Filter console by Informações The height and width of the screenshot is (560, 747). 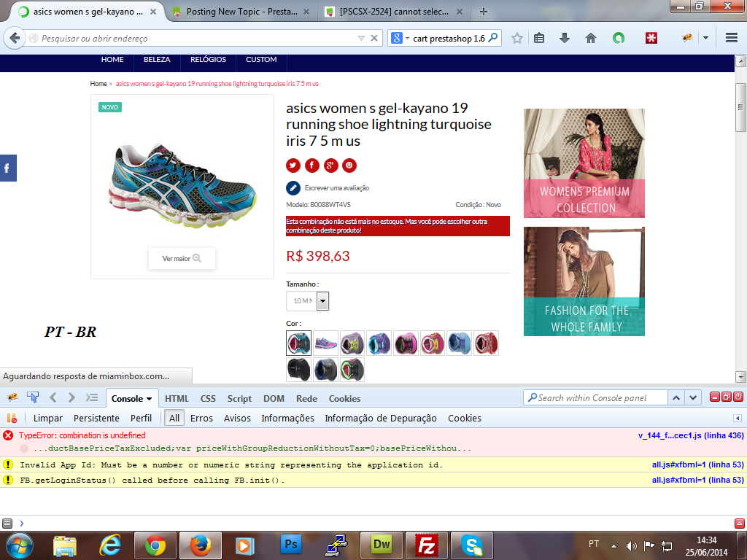click(x=287, y=418)
